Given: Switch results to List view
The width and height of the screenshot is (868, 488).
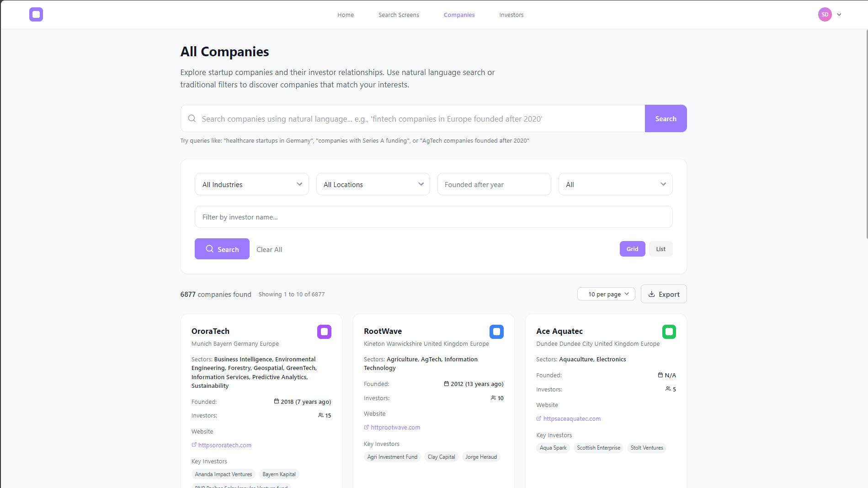Looking at the screenshot, I should coord(660,248).
